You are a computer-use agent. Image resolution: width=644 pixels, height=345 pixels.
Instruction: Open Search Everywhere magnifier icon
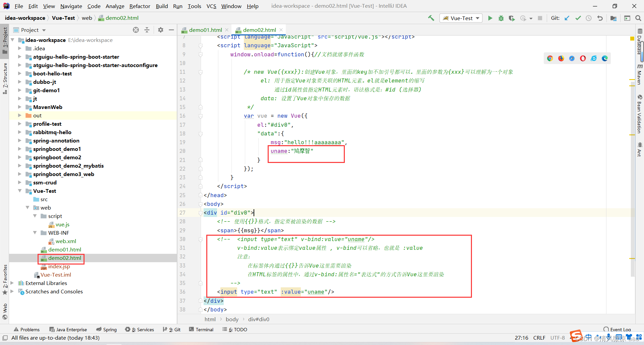click(638, 18)
